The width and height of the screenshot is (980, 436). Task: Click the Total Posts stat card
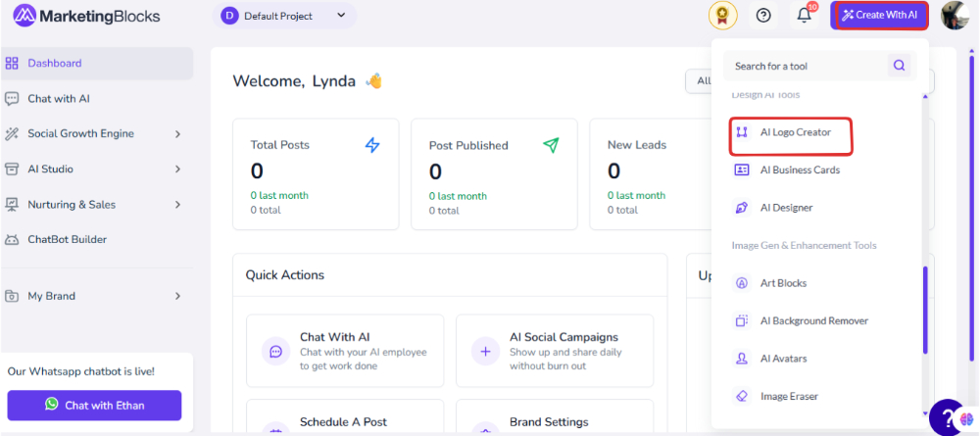click(316, 174)
